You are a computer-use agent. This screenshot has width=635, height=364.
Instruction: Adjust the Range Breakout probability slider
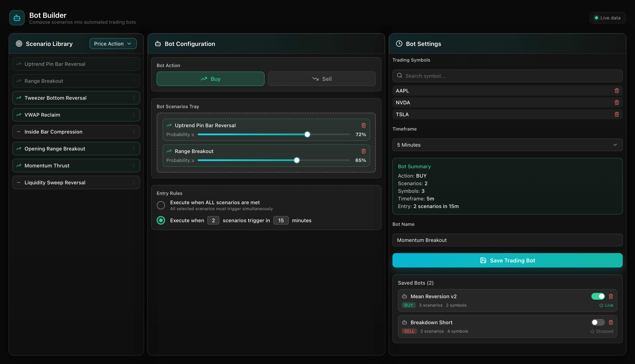[297, 160]
